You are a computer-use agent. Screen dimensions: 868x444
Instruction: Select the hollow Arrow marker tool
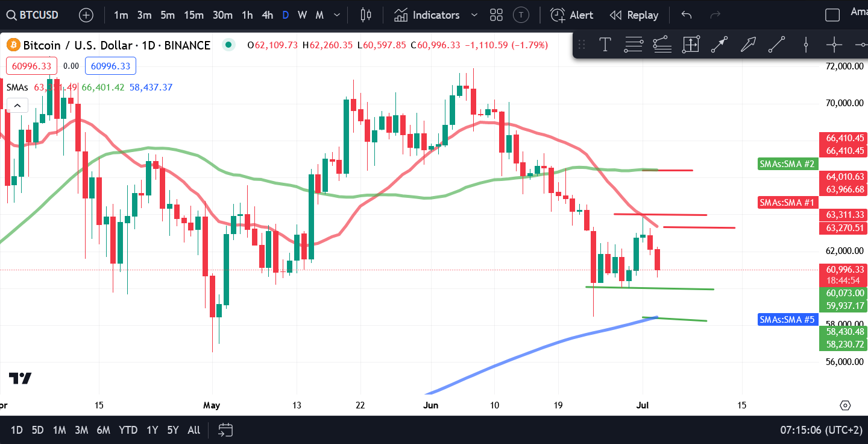pyautogui.click(x=748, y=44)
